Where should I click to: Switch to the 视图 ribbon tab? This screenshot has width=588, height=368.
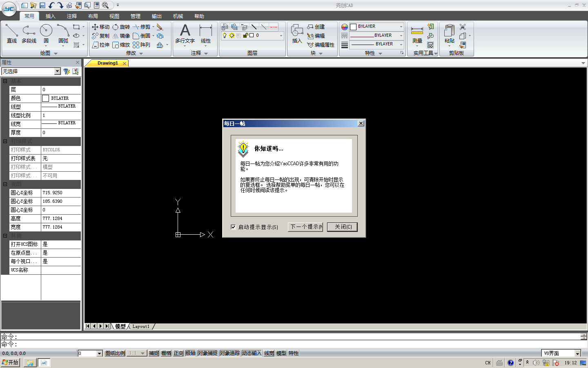pyautogui.click(x=114, y=16)
